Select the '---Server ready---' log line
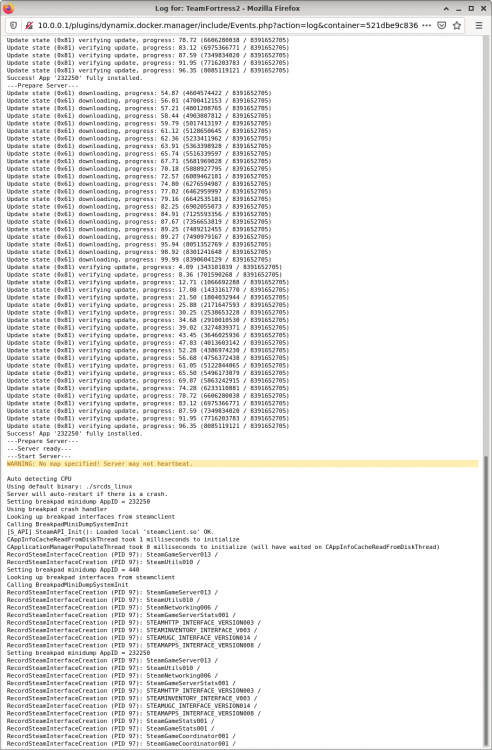 pyautogui.click(x=39, y=449)
